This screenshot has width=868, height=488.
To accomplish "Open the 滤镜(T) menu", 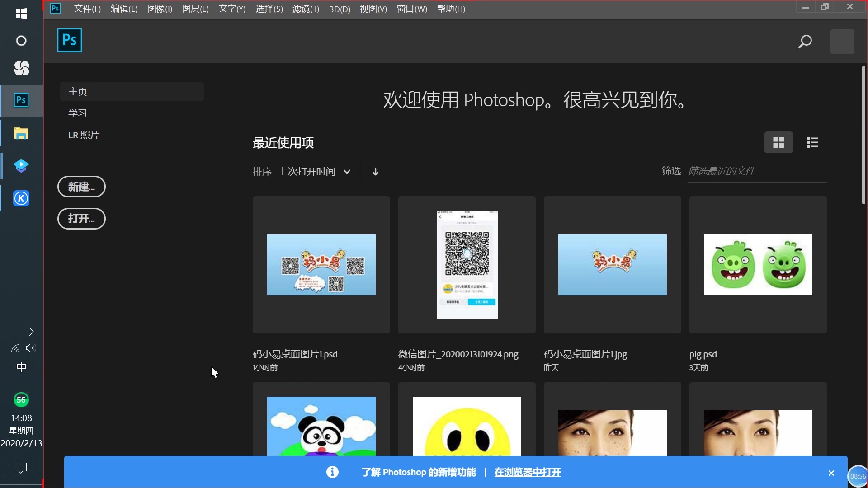I will click(x=306, y=9).
